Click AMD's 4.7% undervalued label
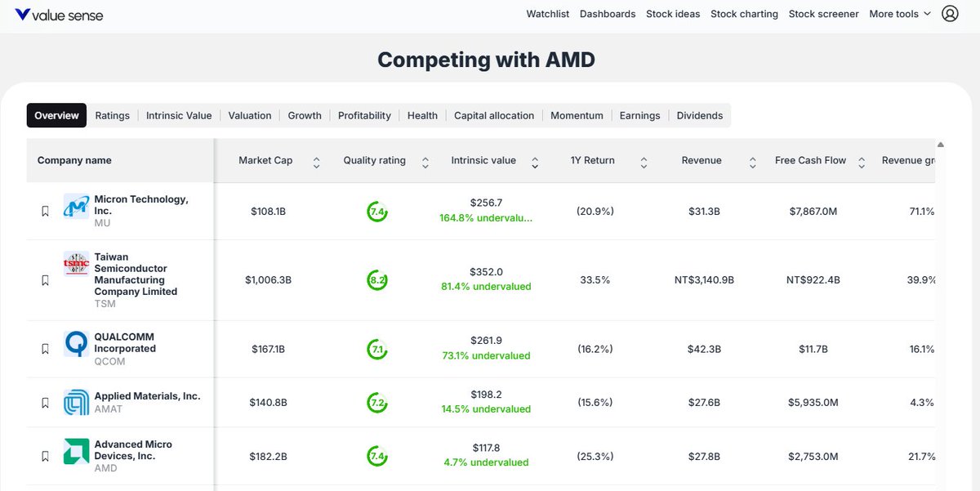The height and width of the screenshot is (491, 980). [486, 462]
